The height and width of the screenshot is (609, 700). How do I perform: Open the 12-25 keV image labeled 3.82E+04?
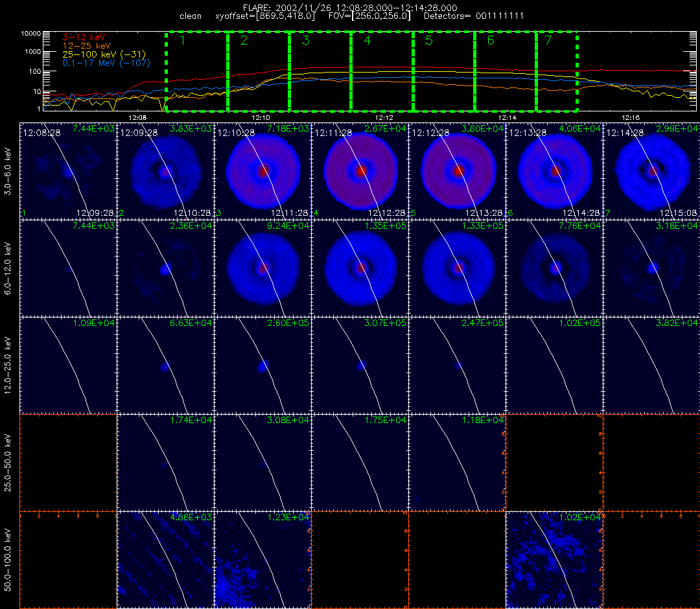pos(652,365)
